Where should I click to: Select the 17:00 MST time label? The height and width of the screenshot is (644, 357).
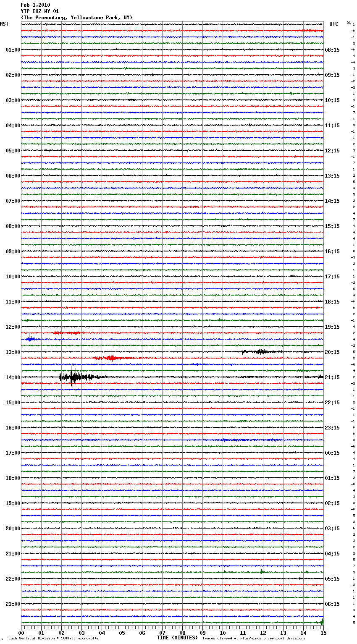click(13, 453)
